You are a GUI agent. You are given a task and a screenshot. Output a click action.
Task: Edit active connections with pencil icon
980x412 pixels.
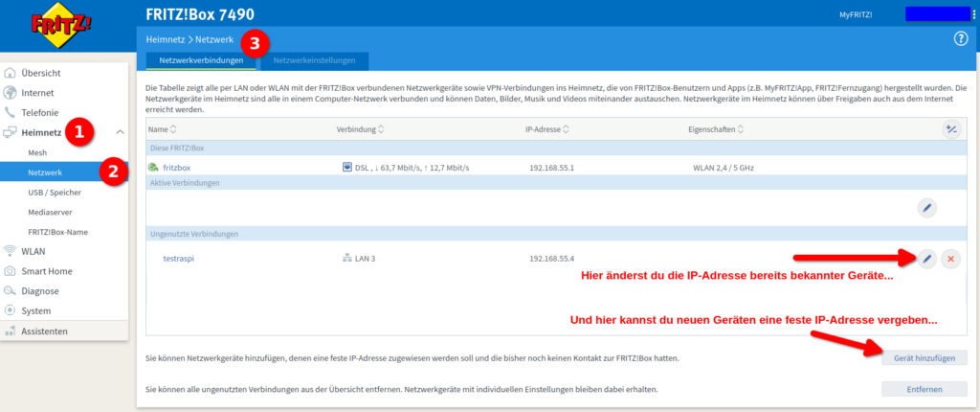[x=926, y=208]
